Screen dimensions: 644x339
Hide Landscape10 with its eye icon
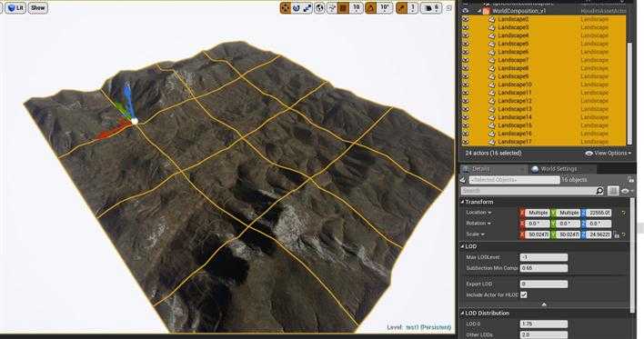pos(466,85)
